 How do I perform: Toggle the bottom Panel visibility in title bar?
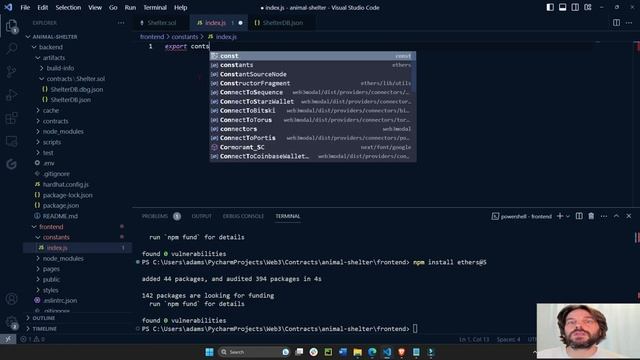(562, 7)
